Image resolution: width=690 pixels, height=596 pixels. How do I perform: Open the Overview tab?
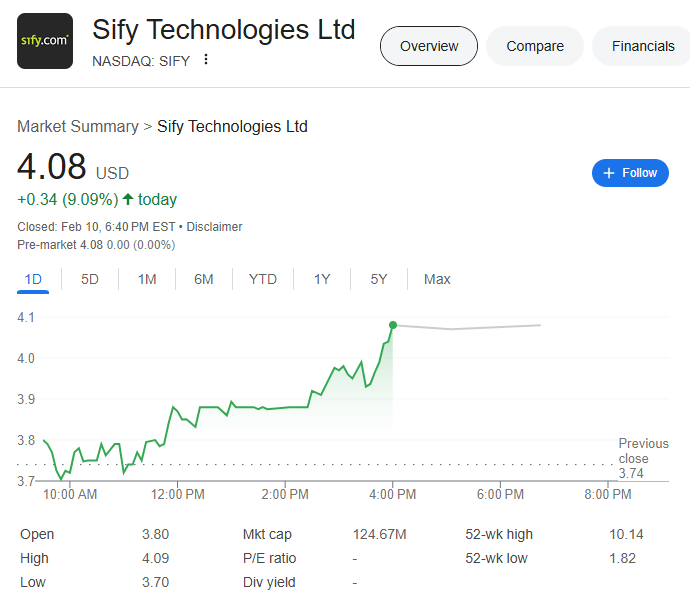pos(429,46)
